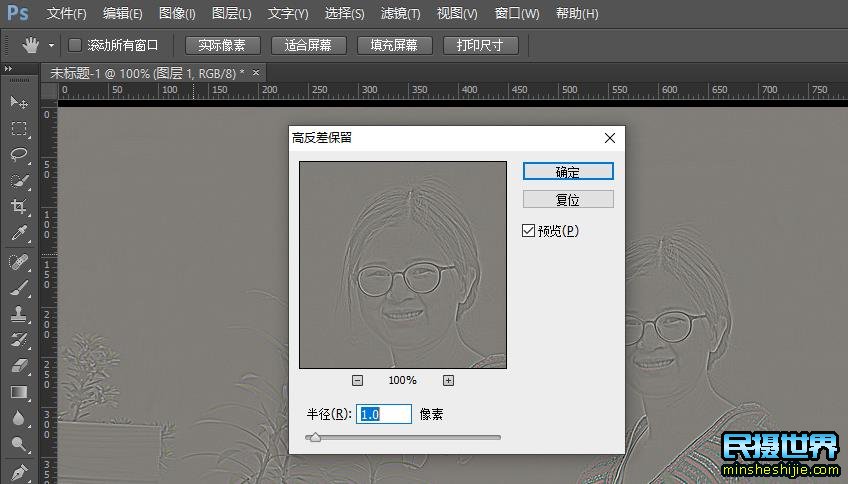Screen dimensions: 848x484
Task: Select the Dodge tool
Action: point(19,445)
